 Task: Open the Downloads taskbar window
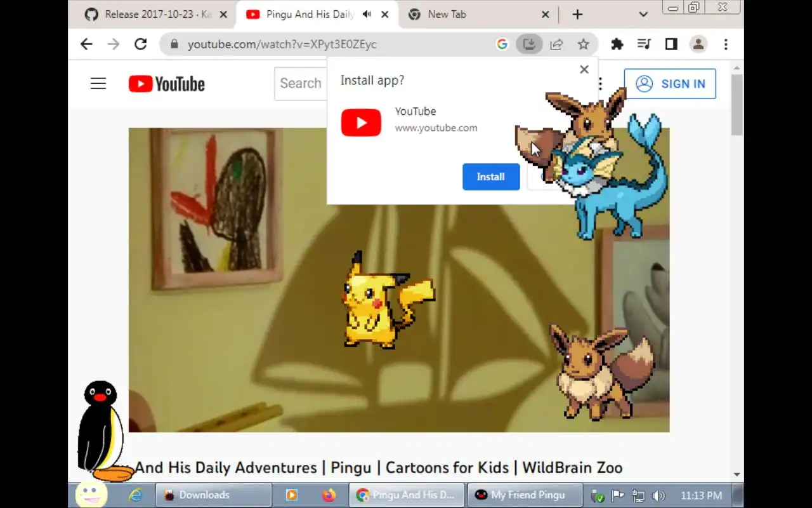pos(213,495)
